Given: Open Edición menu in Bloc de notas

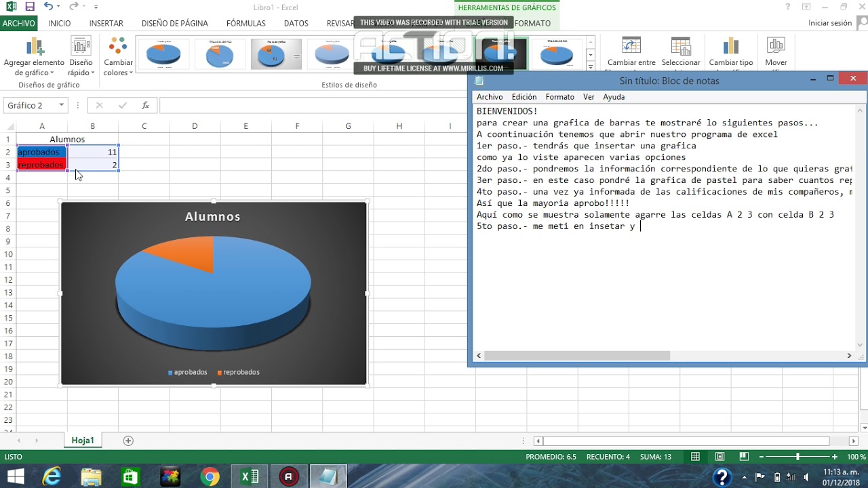Looking at the screenshot, I should 524,97.
